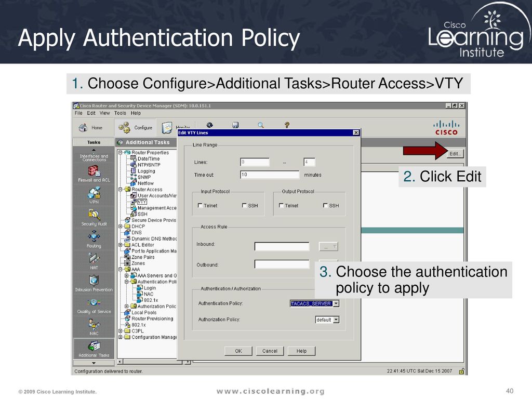Enable Telnet under Input Protocol
This screenshot has width=532, height=399.
(x=200, y=205)
